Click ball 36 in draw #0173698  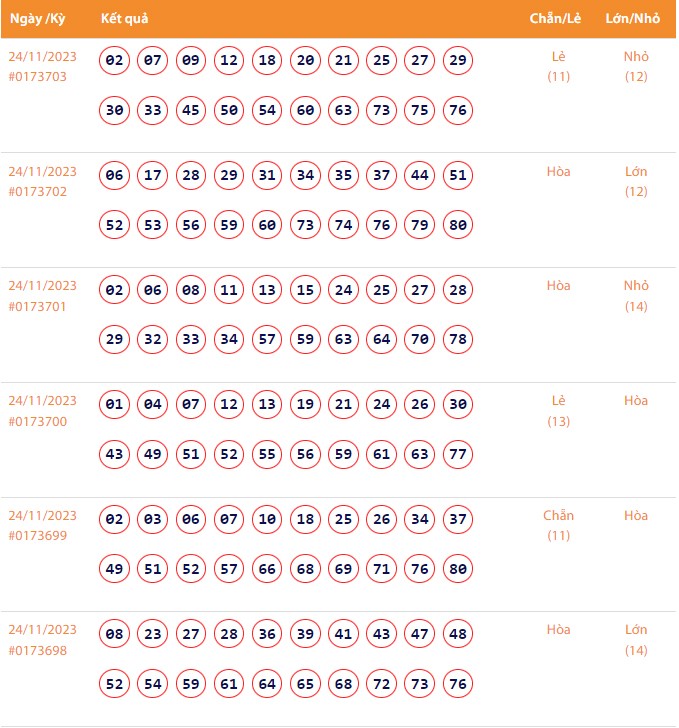(267, 634)
